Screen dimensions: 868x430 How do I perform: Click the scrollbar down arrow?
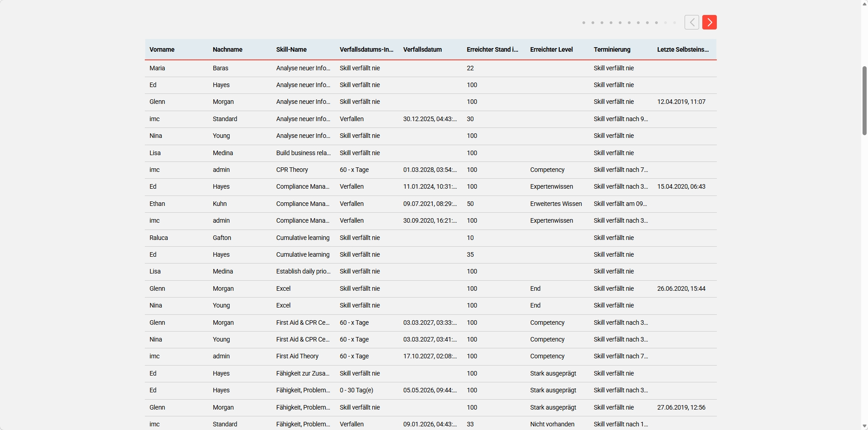tap(864, 426)
